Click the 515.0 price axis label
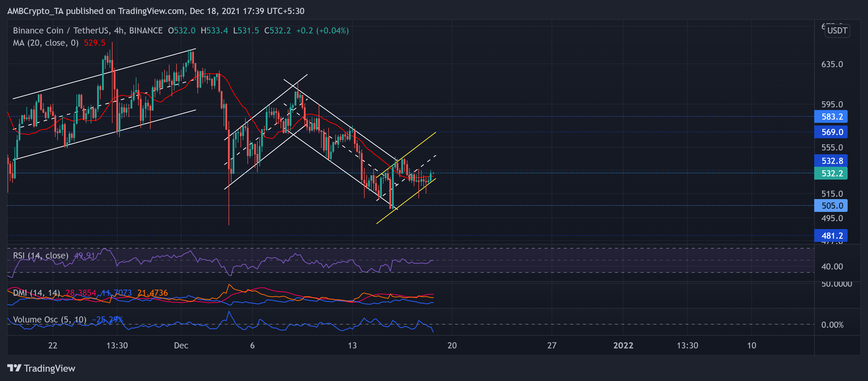The image size is (868, 381). click(832, 194)
